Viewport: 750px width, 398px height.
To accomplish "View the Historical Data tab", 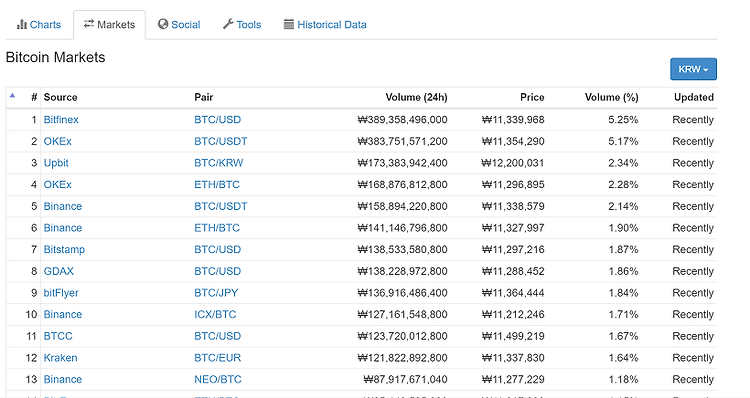I will pos(325,24).
